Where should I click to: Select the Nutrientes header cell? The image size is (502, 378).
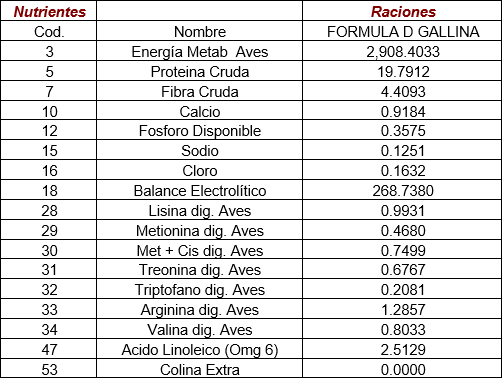click(x=49, y=11)
